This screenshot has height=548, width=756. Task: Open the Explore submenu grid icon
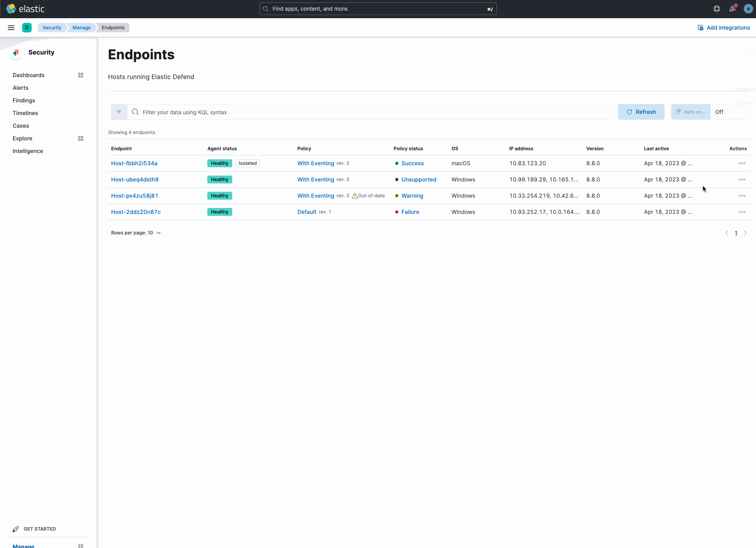[81, 138]
